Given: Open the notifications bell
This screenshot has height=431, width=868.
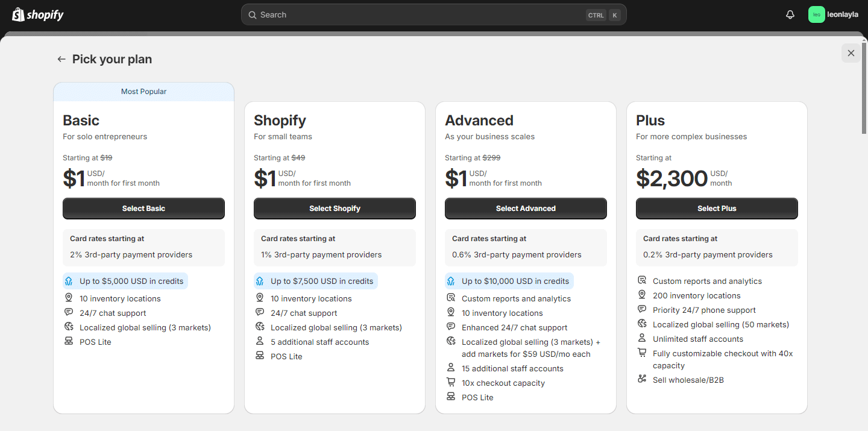Looking at the screenshot, I should (790, 14).
